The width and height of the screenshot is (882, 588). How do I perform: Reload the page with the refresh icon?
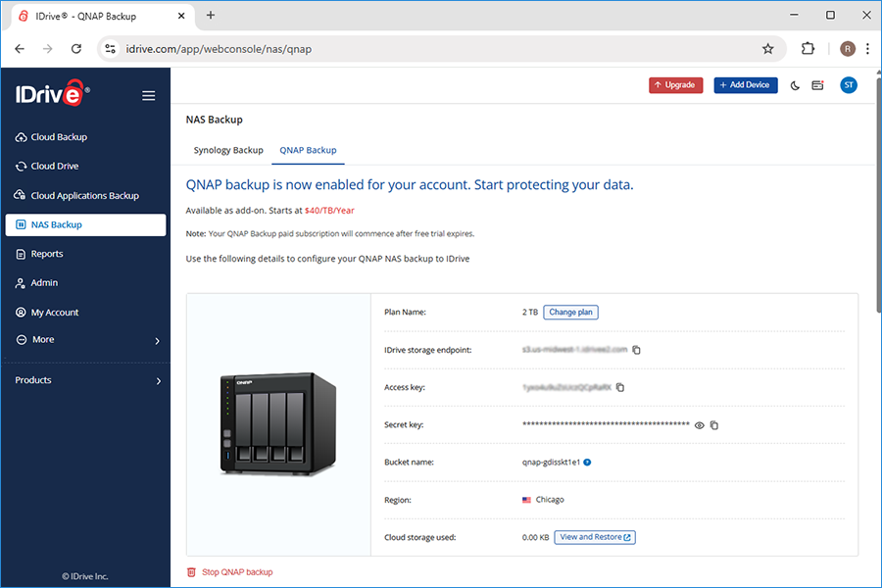pyautogui.click(x=76, y=49)
